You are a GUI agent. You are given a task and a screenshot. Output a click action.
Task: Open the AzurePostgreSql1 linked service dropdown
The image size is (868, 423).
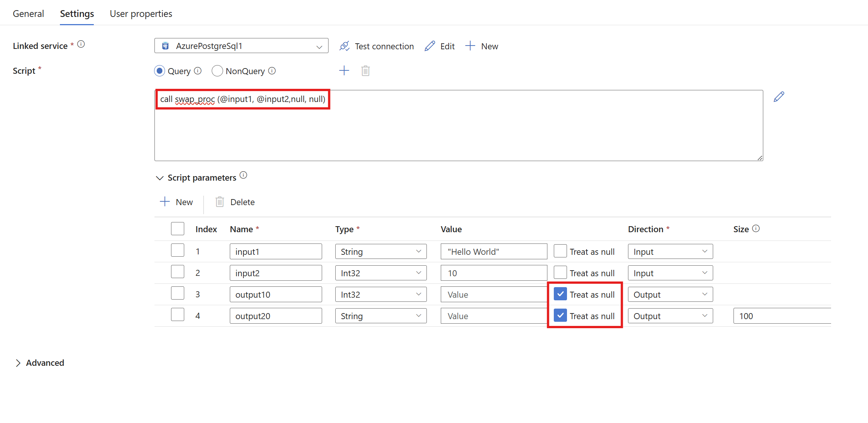[x=241, y=46]
